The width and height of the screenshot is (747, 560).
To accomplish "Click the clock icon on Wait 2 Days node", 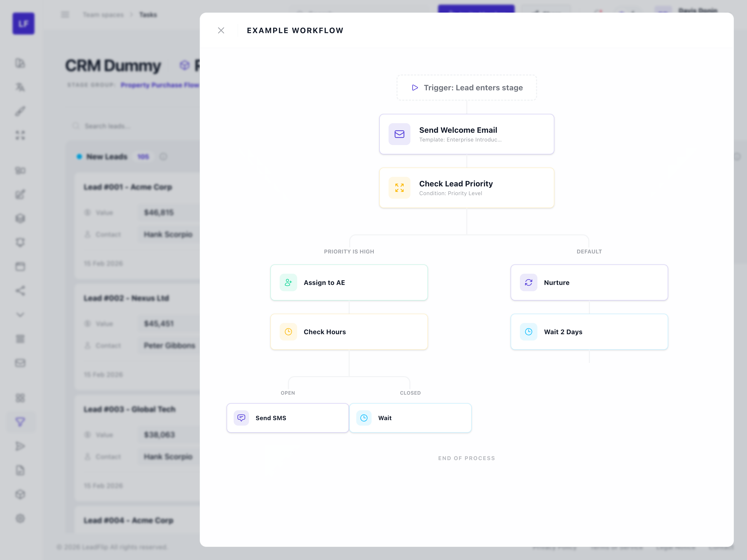I will (x=528, y=332).
